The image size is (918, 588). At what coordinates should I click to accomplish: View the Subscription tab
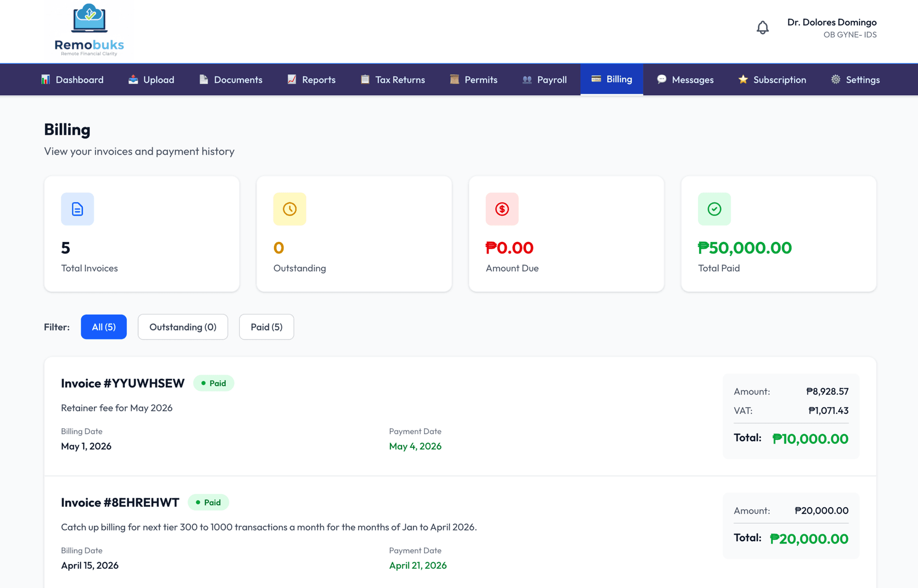pos(772,79)
